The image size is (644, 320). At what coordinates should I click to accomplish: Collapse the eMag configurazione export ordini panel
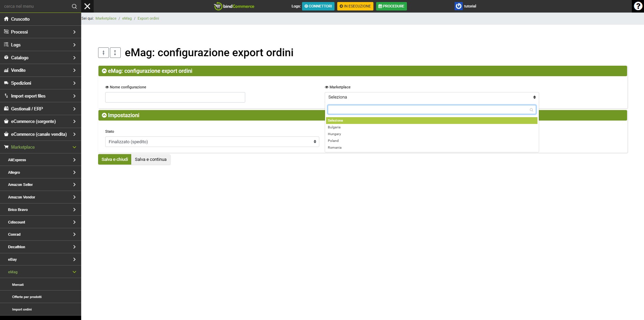pyautogui.click(x=105, y=71)
